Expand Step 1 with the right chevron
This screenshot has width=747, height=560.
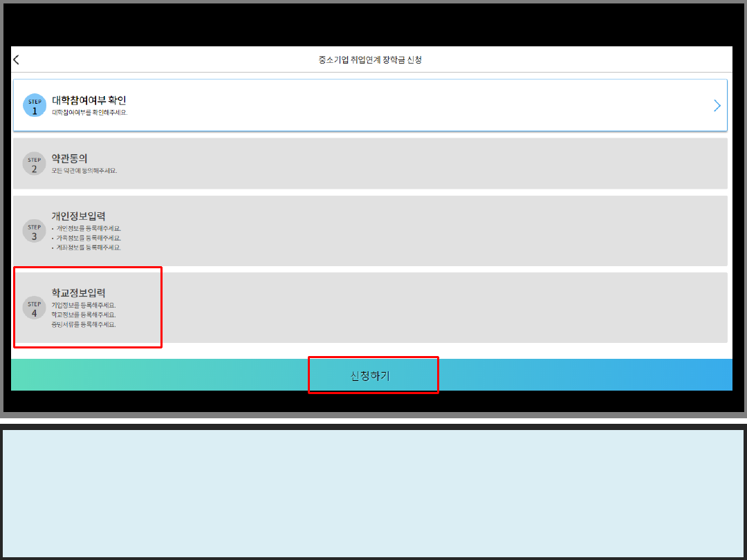[x=717, y=106]
